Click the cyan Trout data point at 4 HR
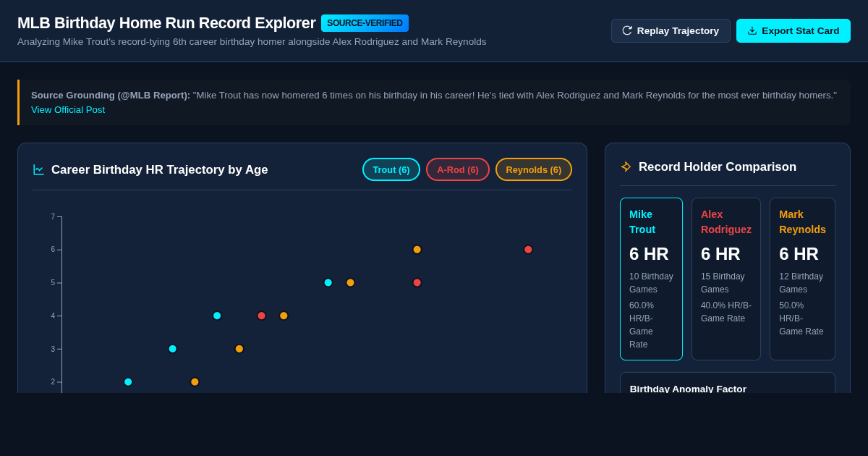868x456 pixels. tap(217, 316)
